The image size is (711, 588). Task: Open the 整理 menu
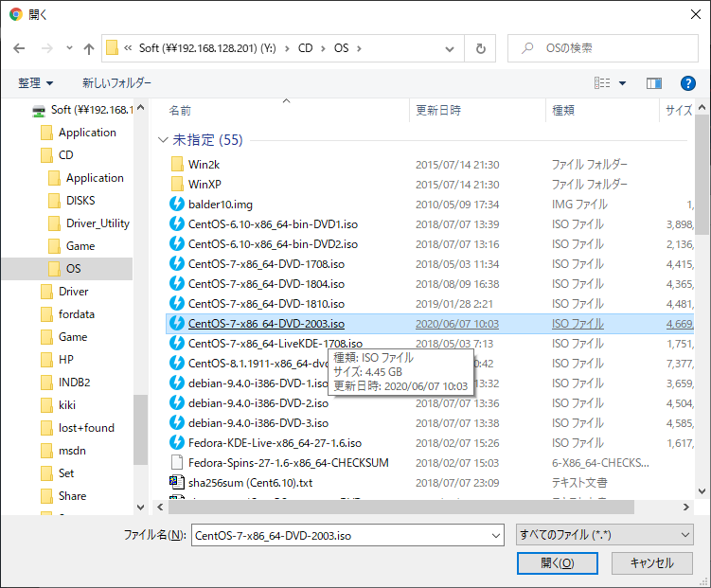pos(35,83)
